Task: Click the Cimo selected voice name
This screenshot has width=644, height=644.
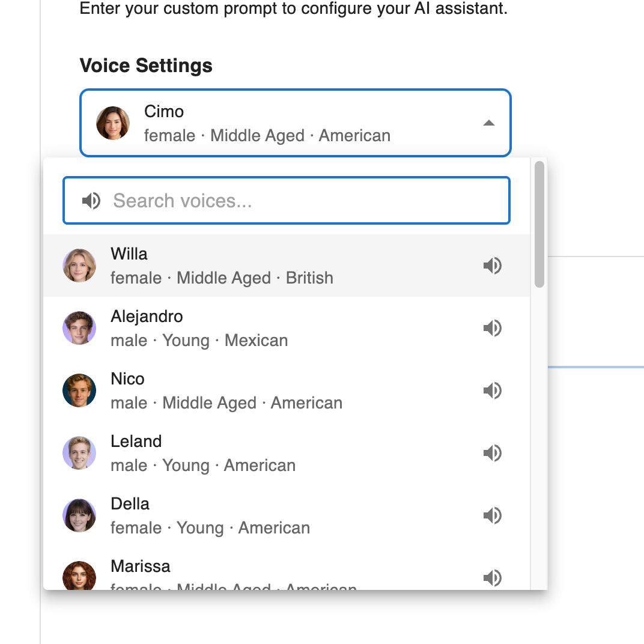Action: (164, 111)
